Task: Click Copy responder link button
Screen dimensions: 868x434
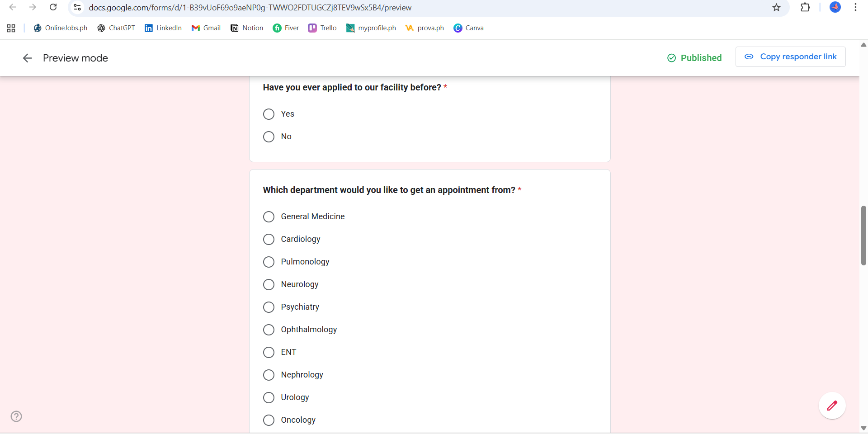Action: click(790, 57)
